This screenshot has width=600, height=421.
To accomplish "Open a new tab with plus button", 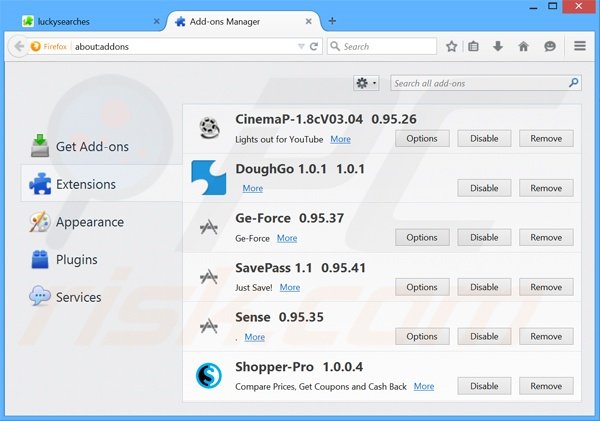I will 332,20.
